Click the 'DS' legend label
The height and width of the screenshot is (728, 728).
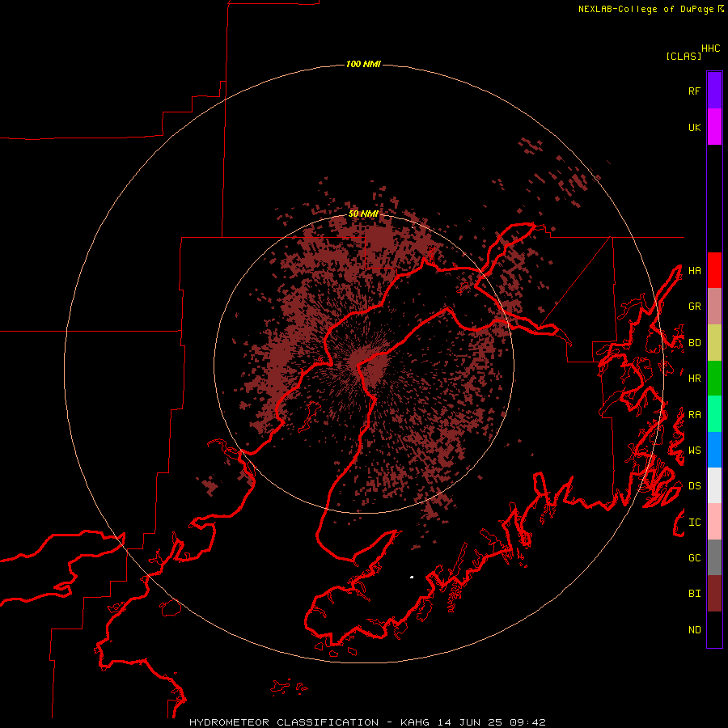coord(694,486)
